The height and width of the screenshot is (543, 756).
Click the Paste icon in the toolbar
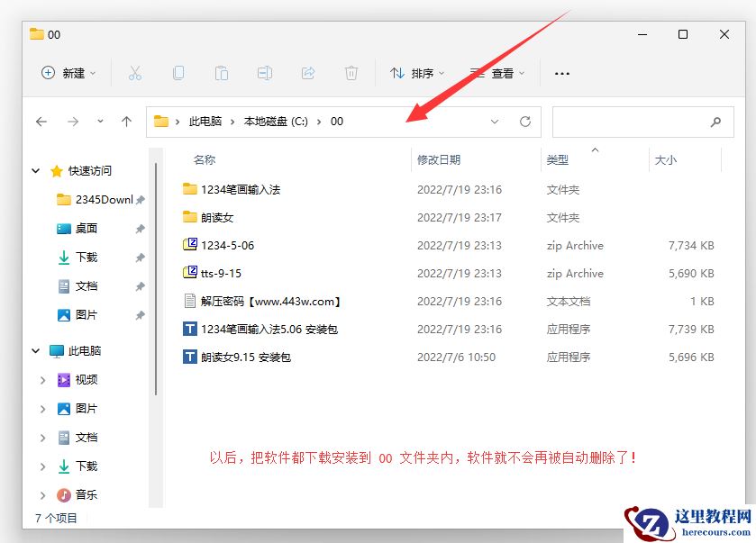click(x=222, y=73)
